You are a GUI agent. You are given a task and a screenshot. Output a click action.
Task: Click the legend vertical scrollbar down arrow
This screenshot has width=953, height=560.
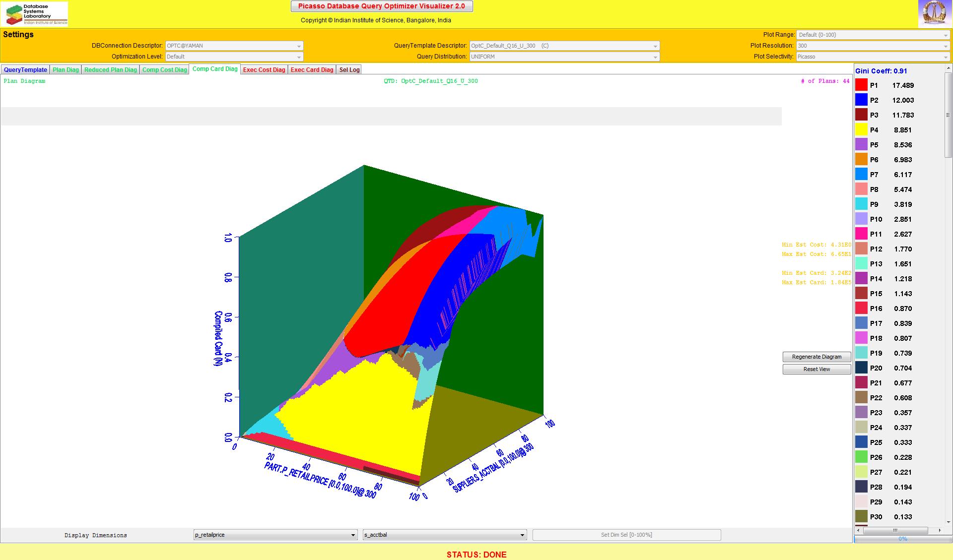tap(948, 522)
